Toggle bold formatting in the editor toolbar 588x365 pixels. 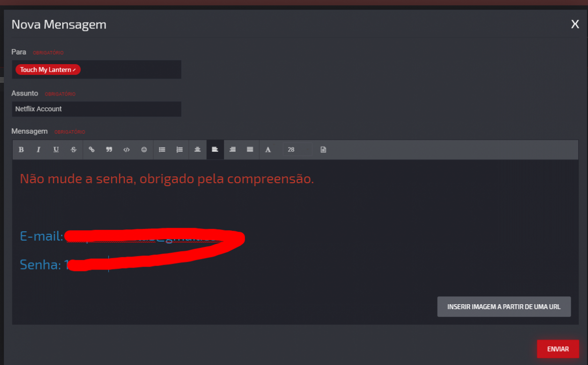point(21,149)
